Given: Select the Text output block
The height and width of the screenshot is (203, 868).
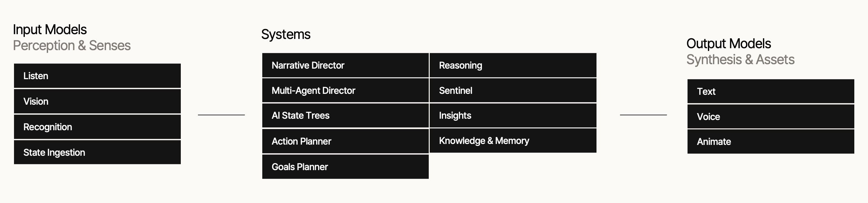Looking at the screenshot, I should [770, 92].
